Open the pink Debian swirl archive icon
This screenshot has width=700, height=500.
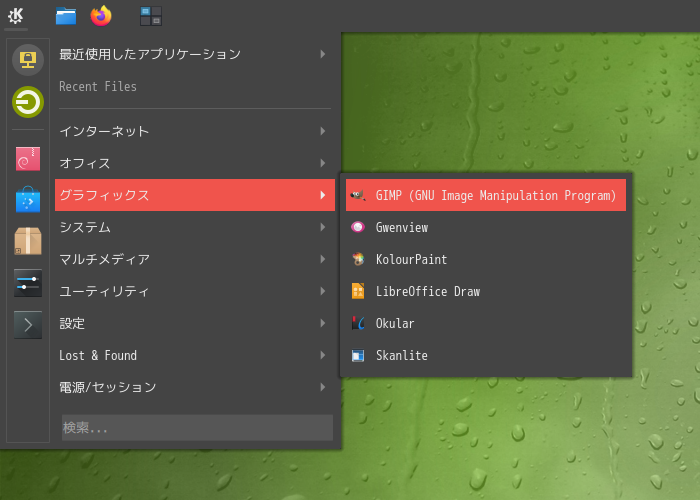(28, 159)
